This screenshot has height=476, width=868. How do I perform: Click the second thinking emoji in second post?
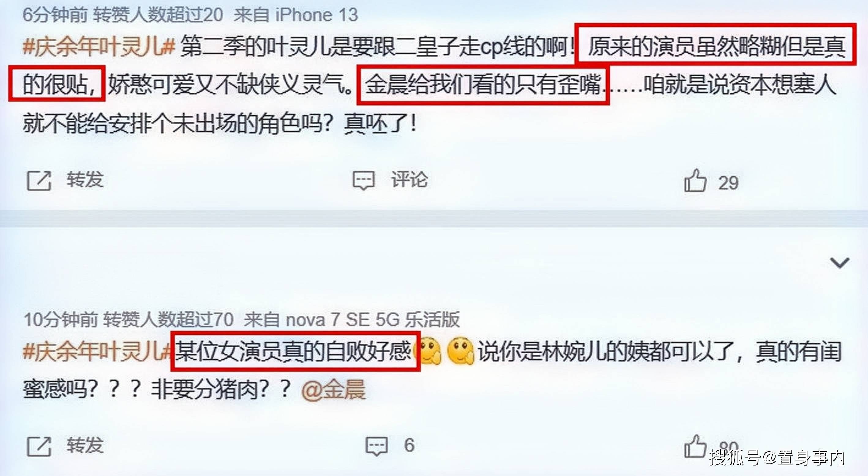pos(460,351)
